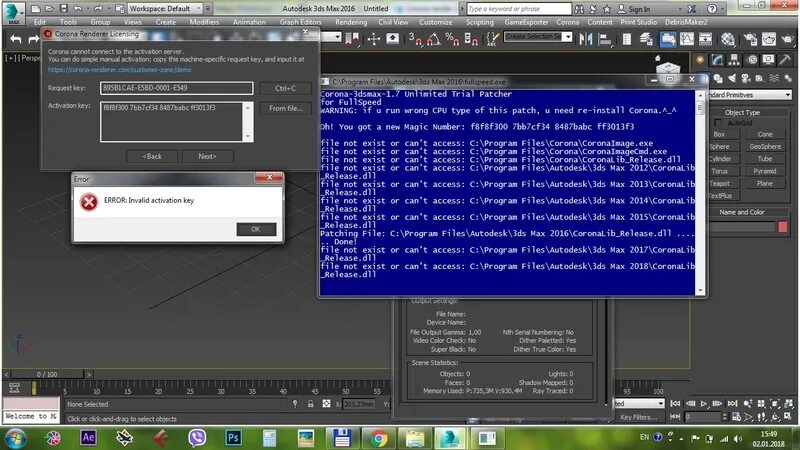The width and height of the screenshot is (800, 450).
Task: Click the final Render Production teapot icon
Action: pos(787,39)
